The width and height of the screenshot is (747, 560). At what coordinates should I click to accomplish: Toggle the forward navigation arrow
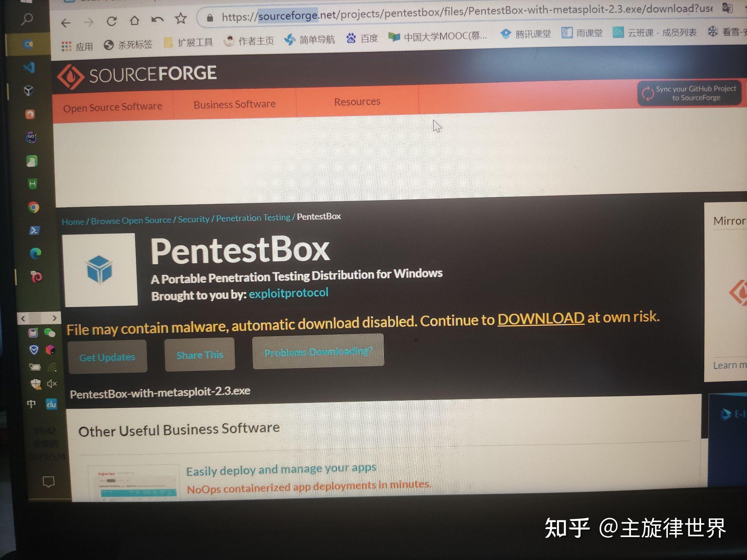tap(89, 18)
